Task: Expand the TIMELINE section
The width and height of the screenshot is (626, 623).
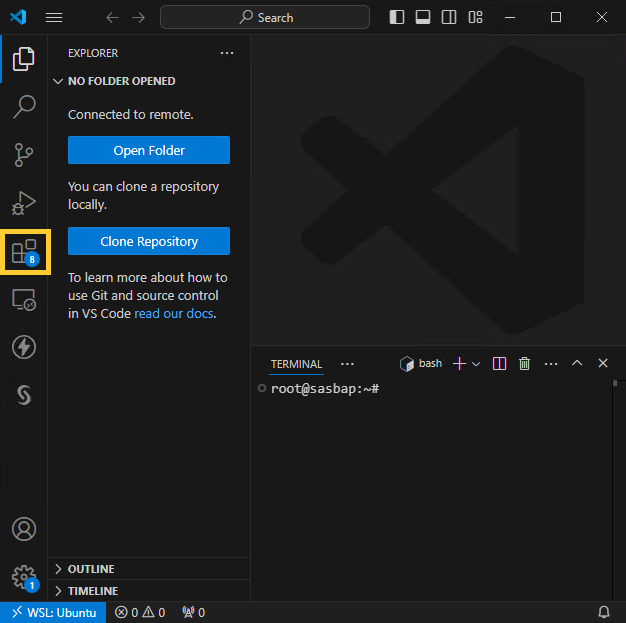Action: tap(149, 591)
